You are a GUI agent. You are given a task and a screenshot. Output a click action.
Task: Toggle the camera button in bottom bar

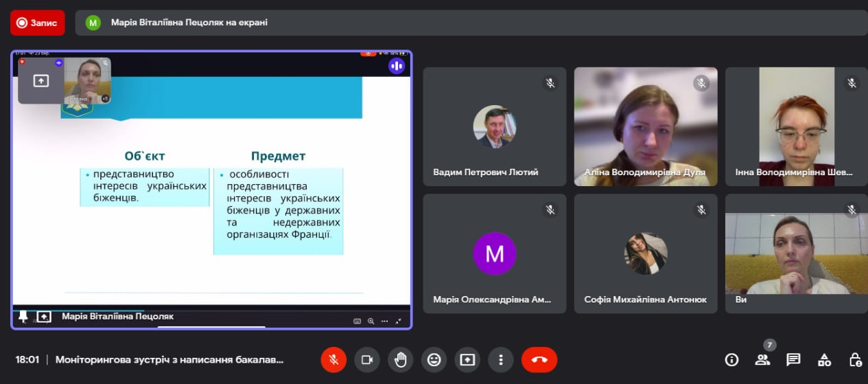[x=367, y=359]
